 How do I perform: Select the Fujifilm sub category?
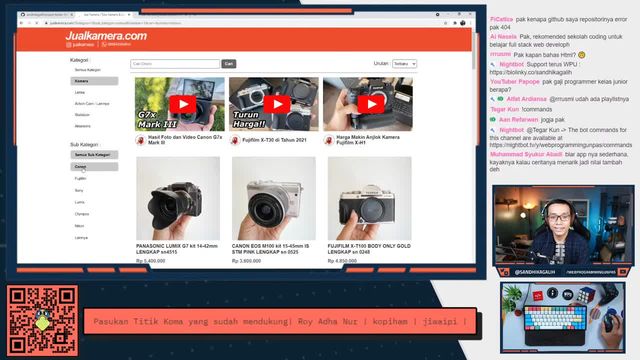pyautogui.click(x=80, y=178)
